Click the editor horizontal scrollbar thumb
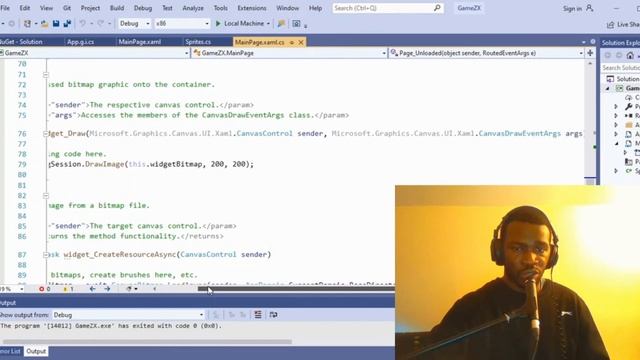The height and width of the screenshot is (360, 640). pos(296,289)
